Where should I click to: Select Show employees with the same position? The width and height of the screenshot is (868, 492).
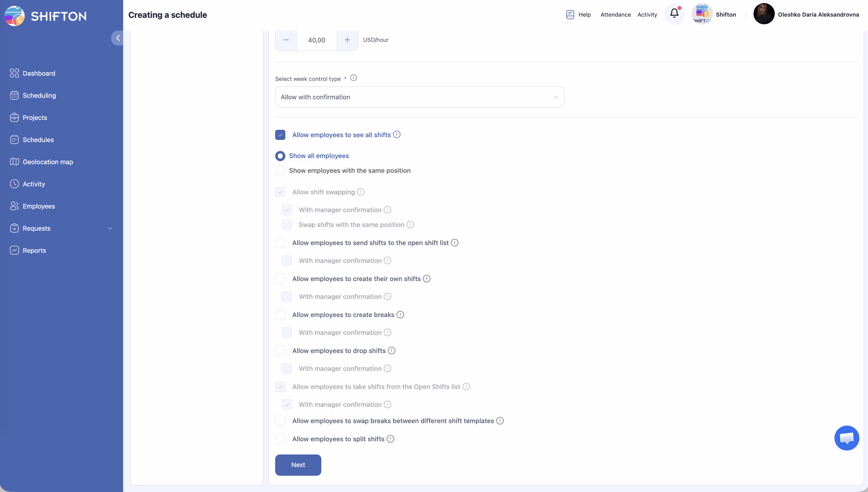[x=280, y=171]
